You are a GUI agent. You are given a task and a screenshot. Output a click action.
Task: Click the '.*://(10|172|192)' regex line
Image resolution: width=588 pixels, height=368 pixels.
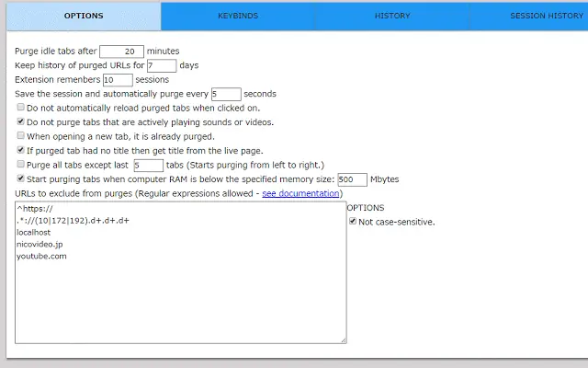click(x=73, y=221)
